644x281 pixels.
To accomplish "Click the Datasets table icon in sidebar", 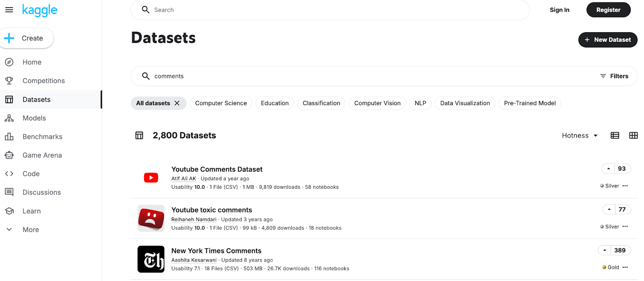I will pyautogui.click(x=9, y=99).
